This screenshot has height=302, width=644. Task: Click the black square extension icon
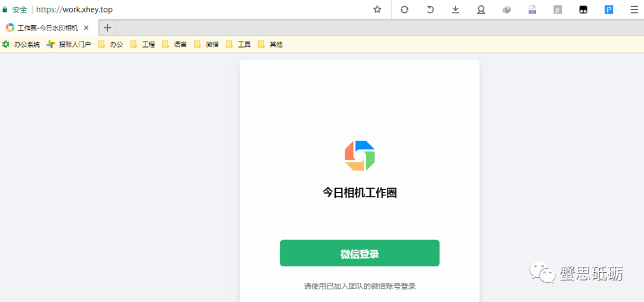[583, 10]
